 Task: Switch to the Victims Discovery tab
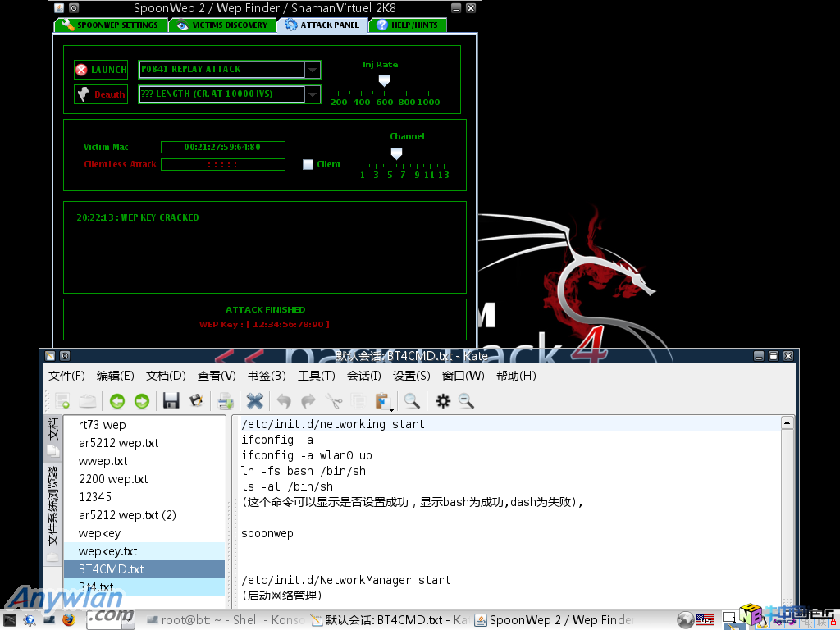tap(221, 25)
